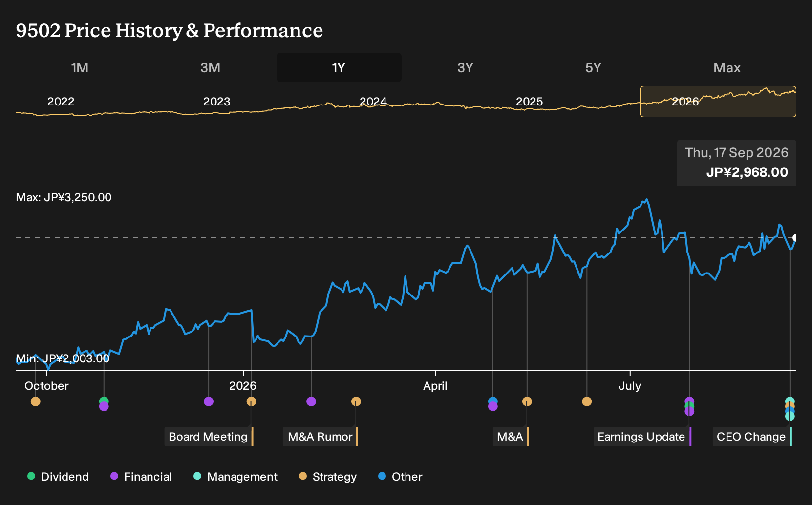Switch to the 3Y time range
Screen dimensions: 812x505
(x=465, y=67)
